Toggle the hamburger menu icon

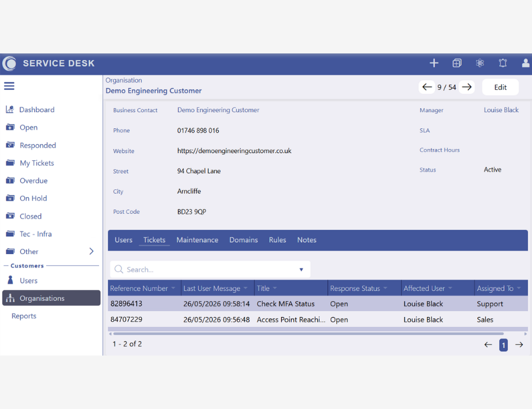[9, 86]
